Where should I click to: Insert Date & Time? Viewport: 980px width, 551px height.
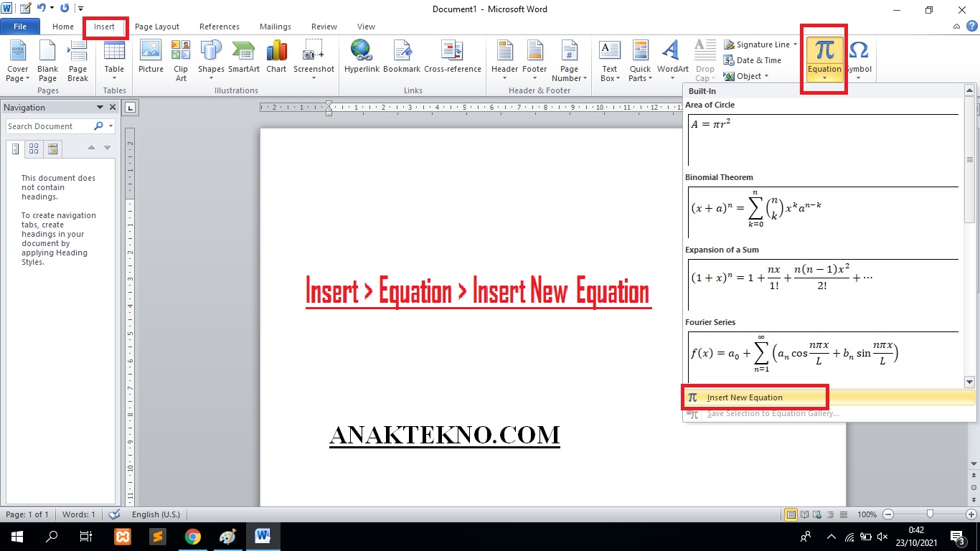752,60
